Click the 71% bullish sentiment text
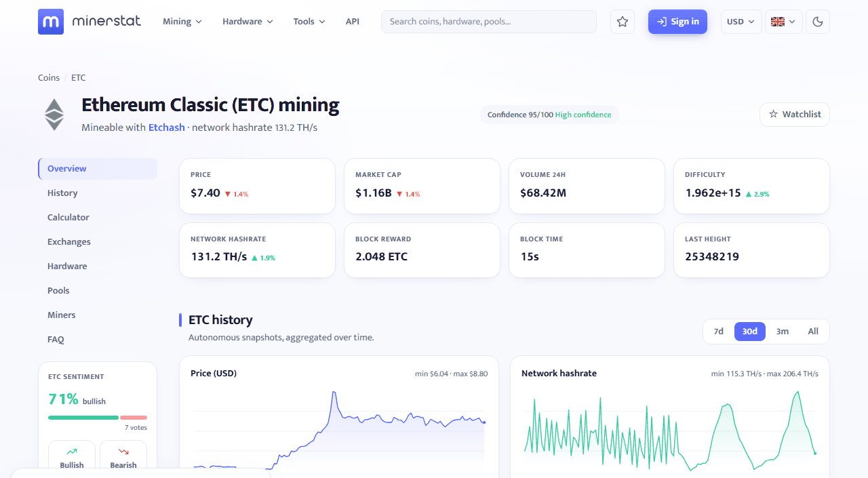The height and width of the screenshot is (478, 868). click(x=77, y=399)
